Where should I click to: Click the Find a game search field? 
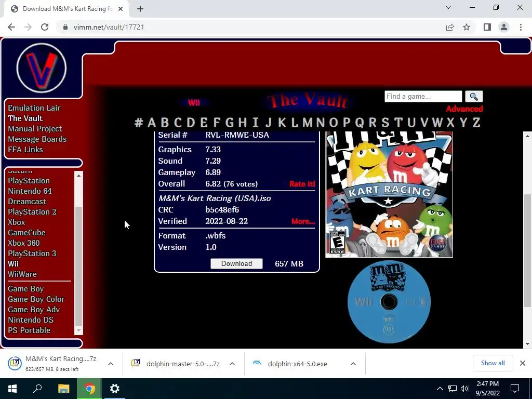(x=423, y=96)
